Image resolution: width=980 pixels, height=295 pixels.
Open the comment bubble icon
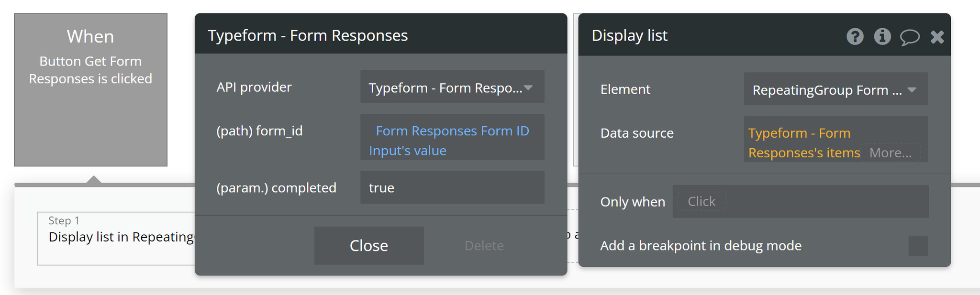coord(910,37)
